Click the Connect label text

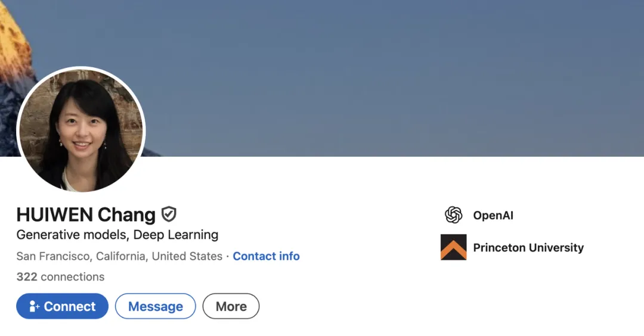70,306
